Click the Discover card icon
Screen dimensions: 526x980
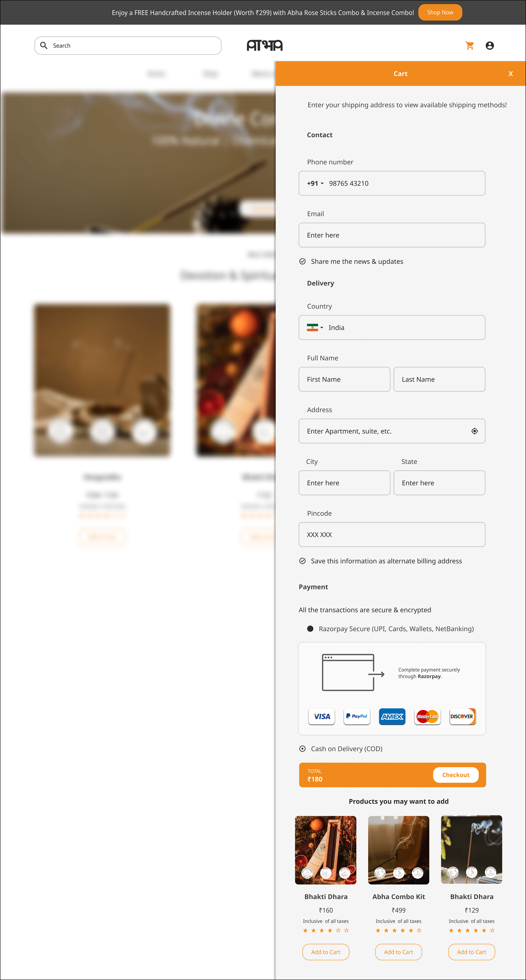click(x=463, y=716)
